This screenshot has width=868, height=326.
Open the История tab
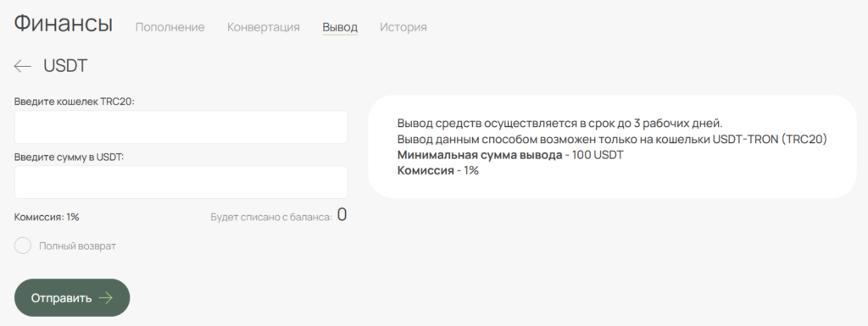coord(403,27)
